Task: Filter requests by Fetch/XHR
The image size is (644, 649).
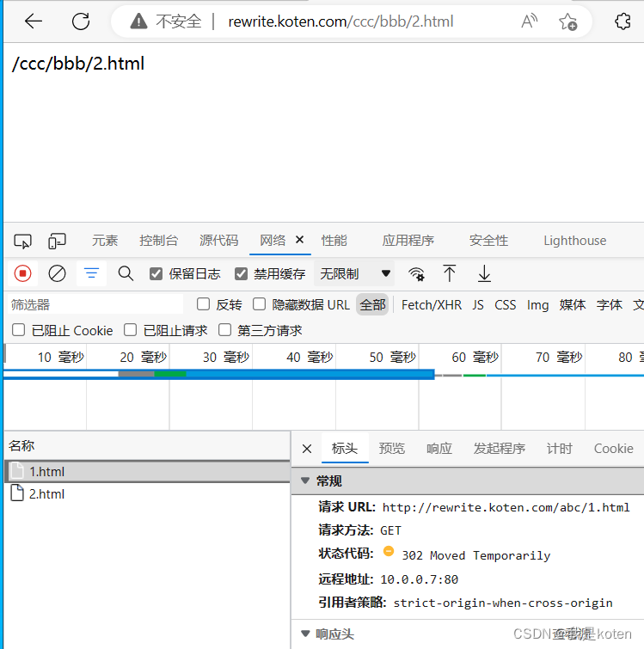Action: pyautogui.click(x=432, y=305)
